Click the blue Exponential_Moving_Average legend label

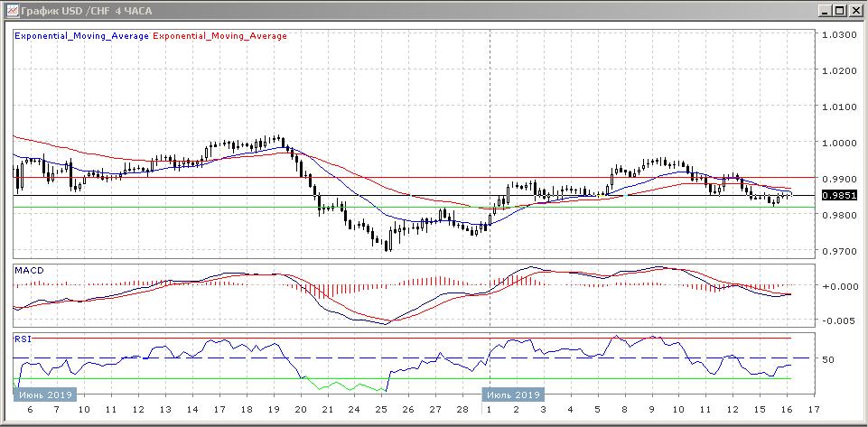pos(81,36)
